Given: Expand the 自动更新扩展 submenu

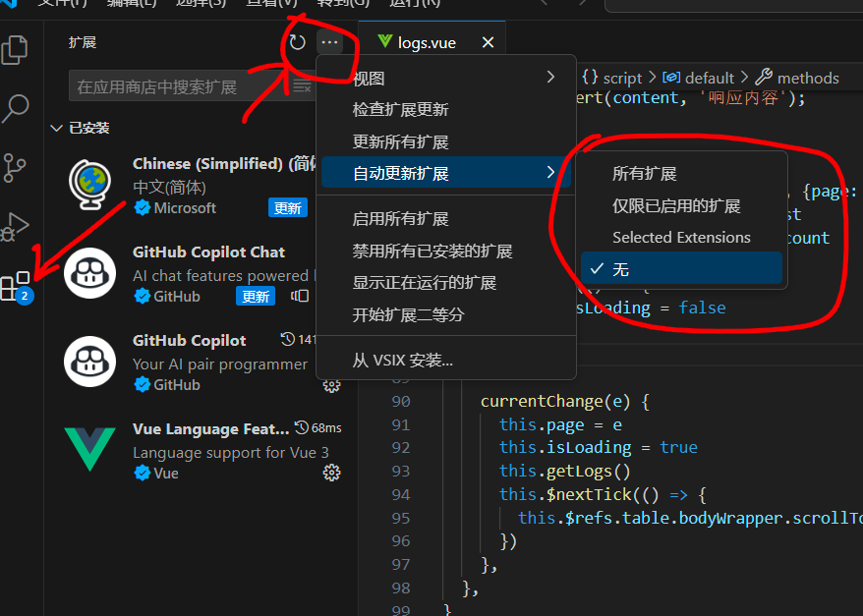Looking at the screenshot, I should [x=445, y=174].
